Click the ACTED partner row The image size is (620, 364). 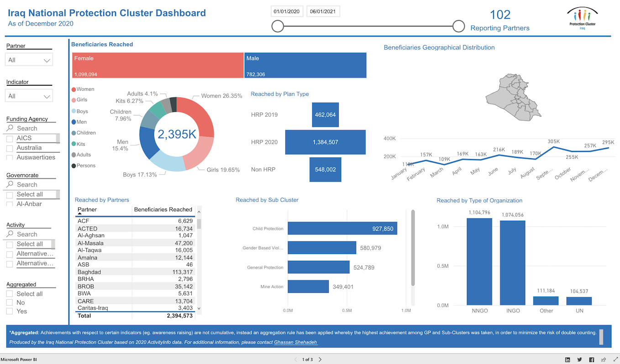136,229
